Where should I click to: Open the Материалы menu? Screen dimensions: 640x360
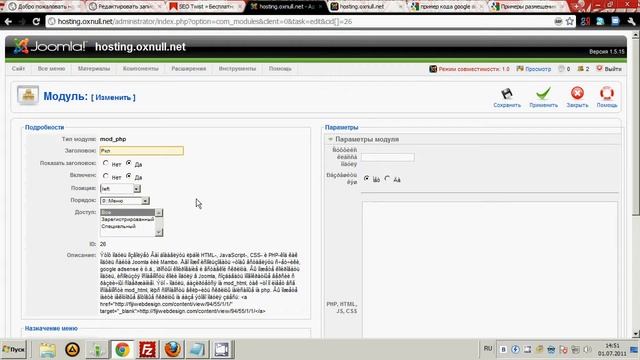[x=94, y=69]
